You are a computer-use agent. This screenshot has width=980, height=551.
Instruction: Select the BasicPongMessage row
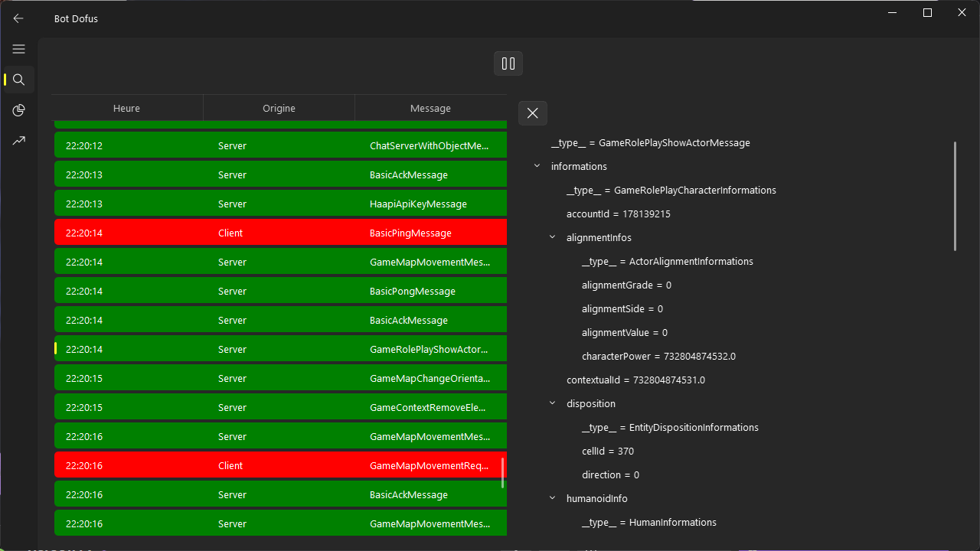click(x=280, y=291)
